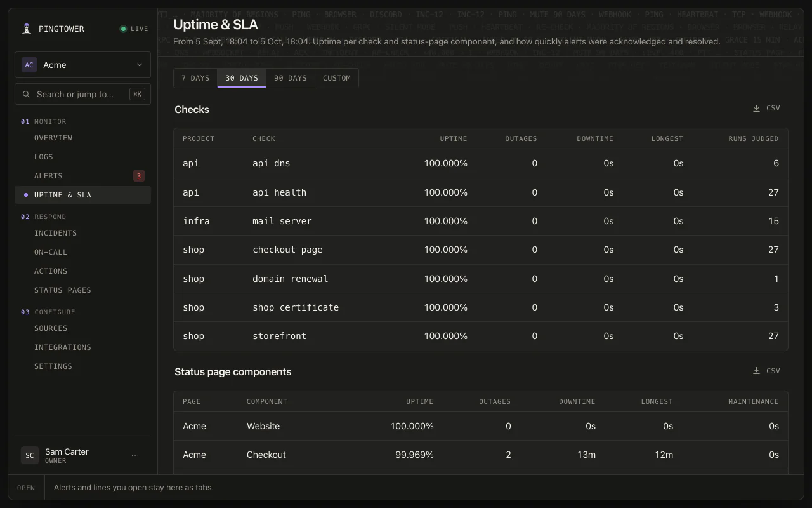Select the shop certificate check
812x508 pixels.
coord(481,307)
